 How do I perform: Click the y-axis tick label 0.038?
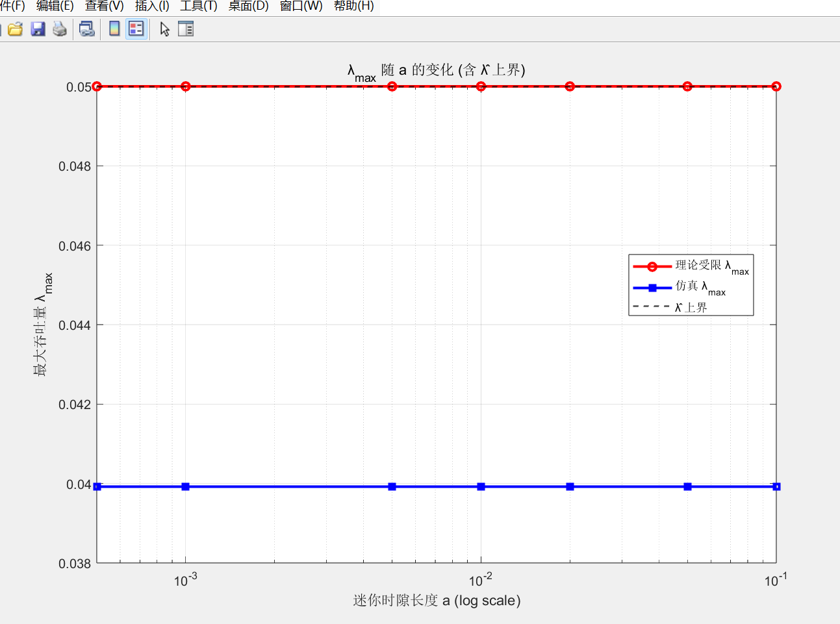pyautogui.click(x=75, y=564)
